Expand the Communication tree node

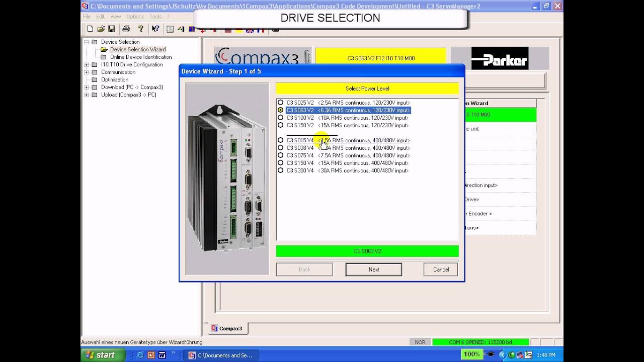pos(86,72)
